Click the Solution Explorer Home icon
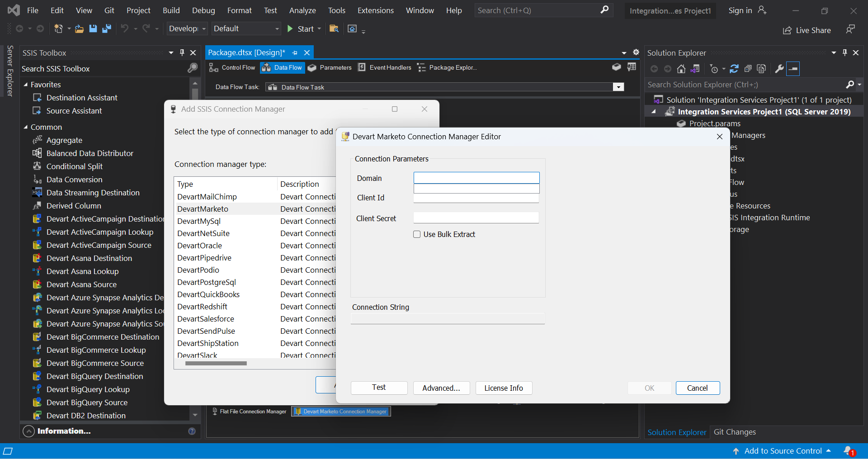The width and height of the screenshot is (868, 459). pyautogui.click(x=681, y=69)
